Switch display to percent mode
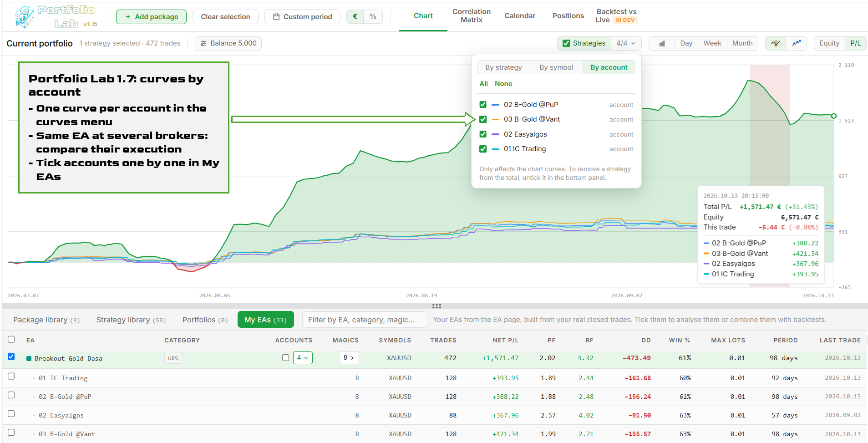The height and width of the screenshot is (443, 868). (373, 16)
